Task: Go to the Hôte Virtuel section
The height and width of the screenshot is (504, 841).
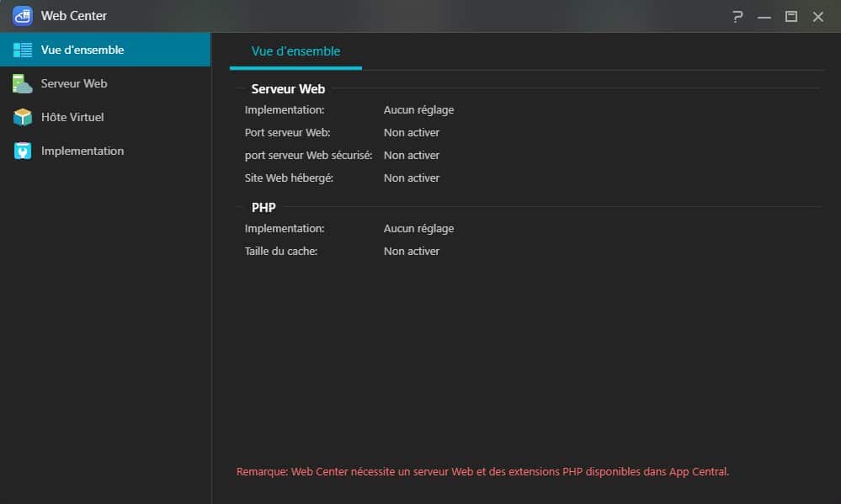Action: point(105,117)
